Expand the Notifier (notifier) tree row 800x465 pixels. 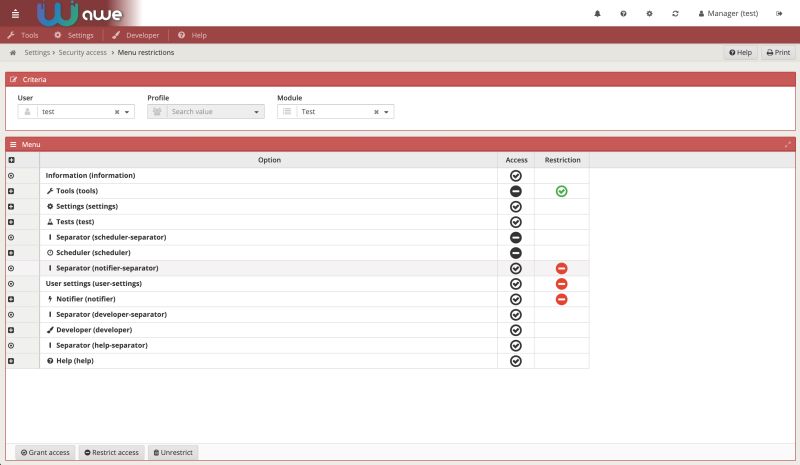[11, 299]
